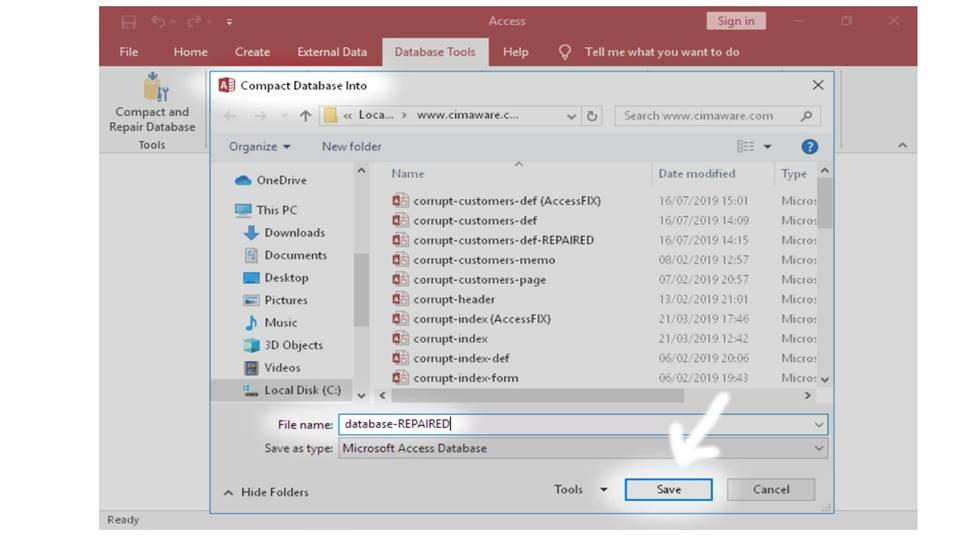This screenshot has width=960, height=540.
Task: Switch to the External Data tab
Action: point(332,52)
